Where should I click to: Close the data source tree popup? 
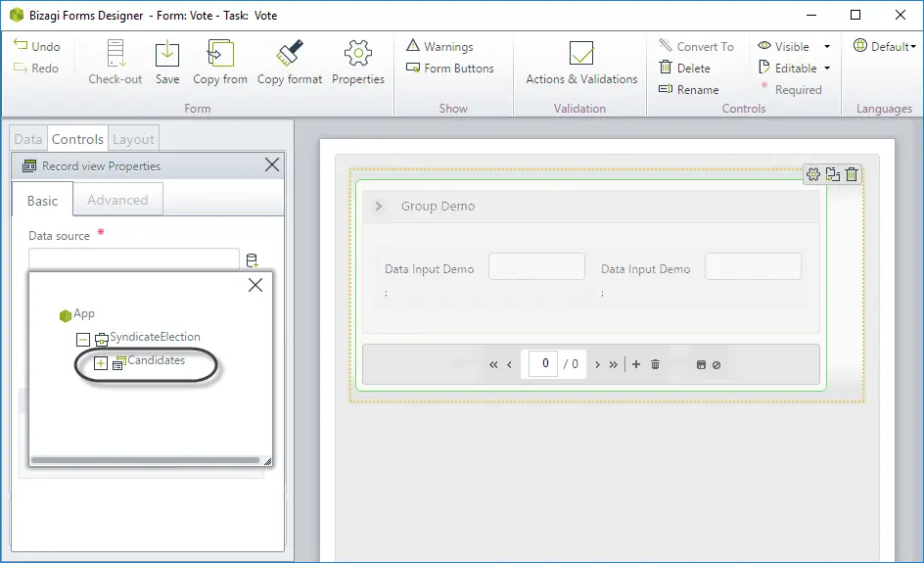coord(255,285)
